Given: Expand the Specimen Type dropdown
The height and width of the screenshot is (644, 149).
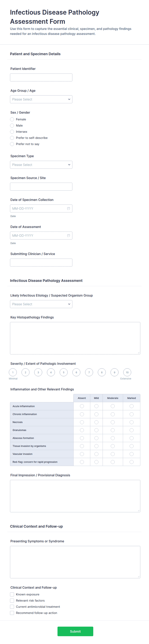Looking at the screenshot, I should coord(41,165).
